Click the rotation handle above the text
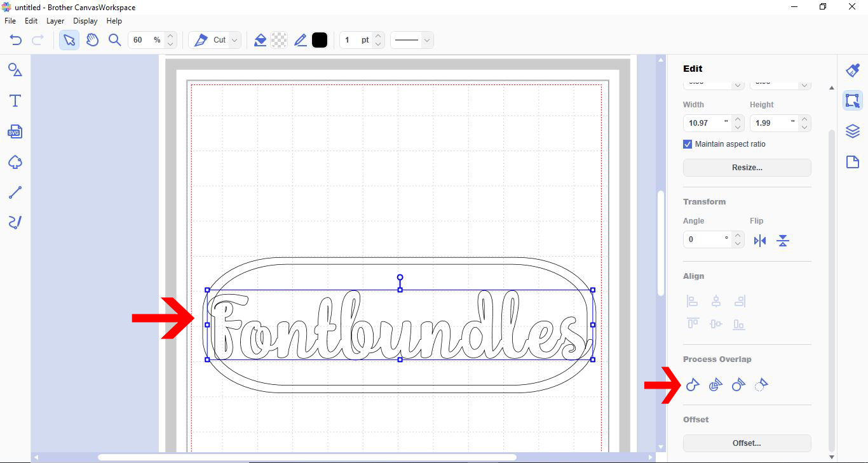Viewport: 868px width, 463px height. (400, 278)
